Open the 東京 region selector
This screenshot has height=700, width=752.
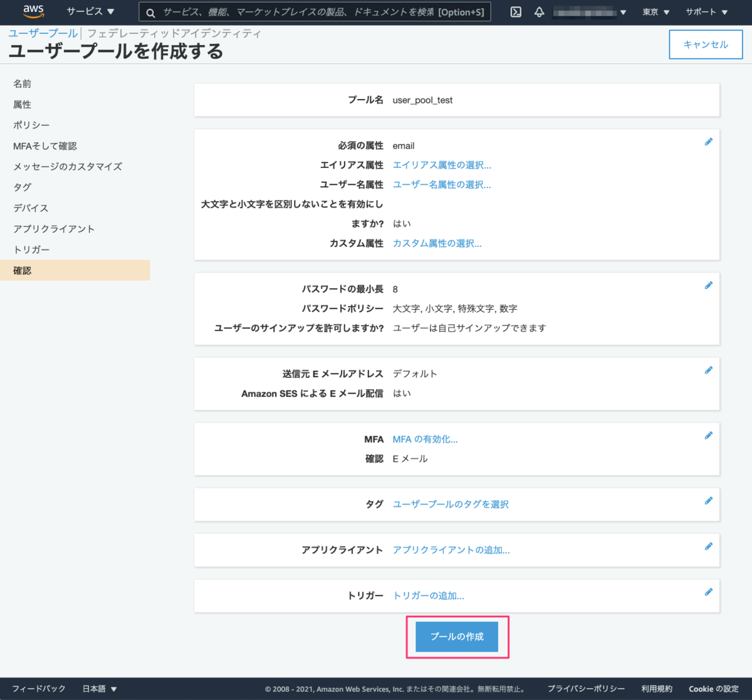(655, 12)
